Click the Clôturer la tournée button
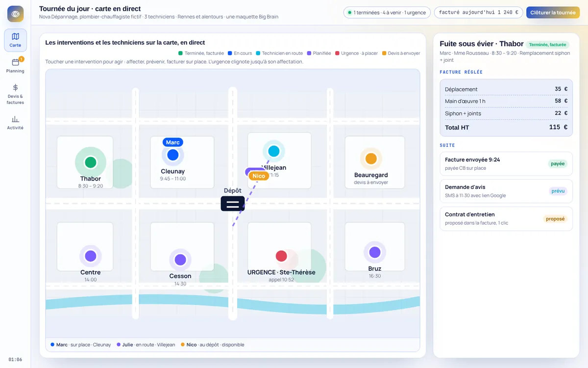This screenshot has height=368, width=588. pos(553,13)
